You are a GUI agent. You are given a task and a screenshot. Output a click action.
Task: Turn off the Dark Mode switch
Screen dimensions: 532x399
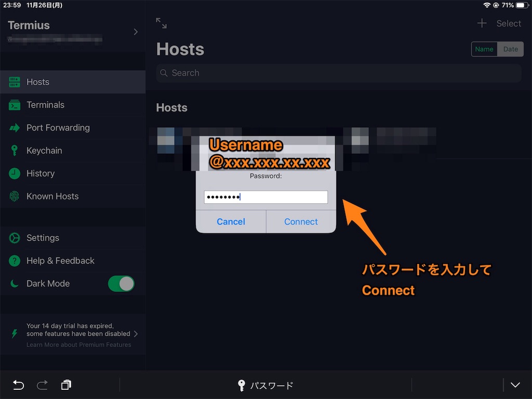[121, 284]
